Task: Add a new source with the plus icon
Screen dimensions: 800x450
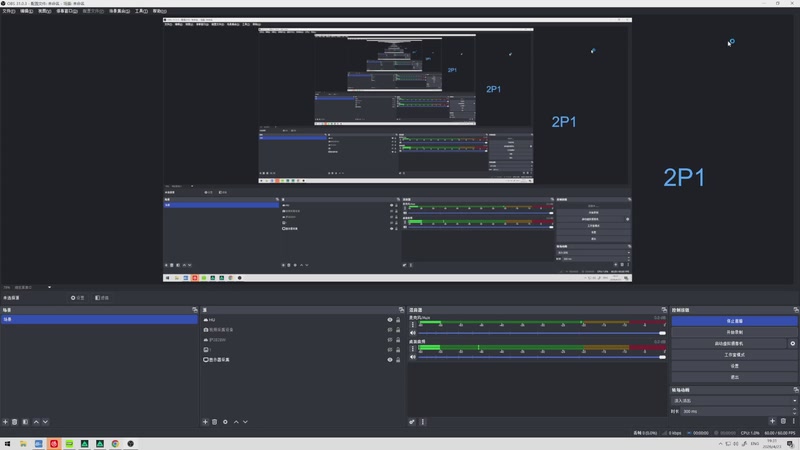Action: [205, 422]
